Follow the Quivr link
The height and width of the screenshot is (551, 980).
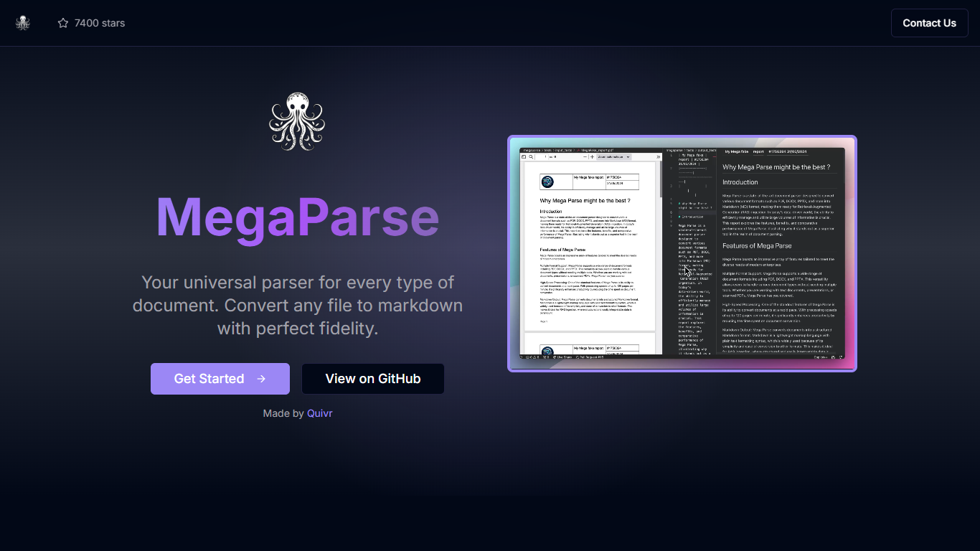point(319,413)
